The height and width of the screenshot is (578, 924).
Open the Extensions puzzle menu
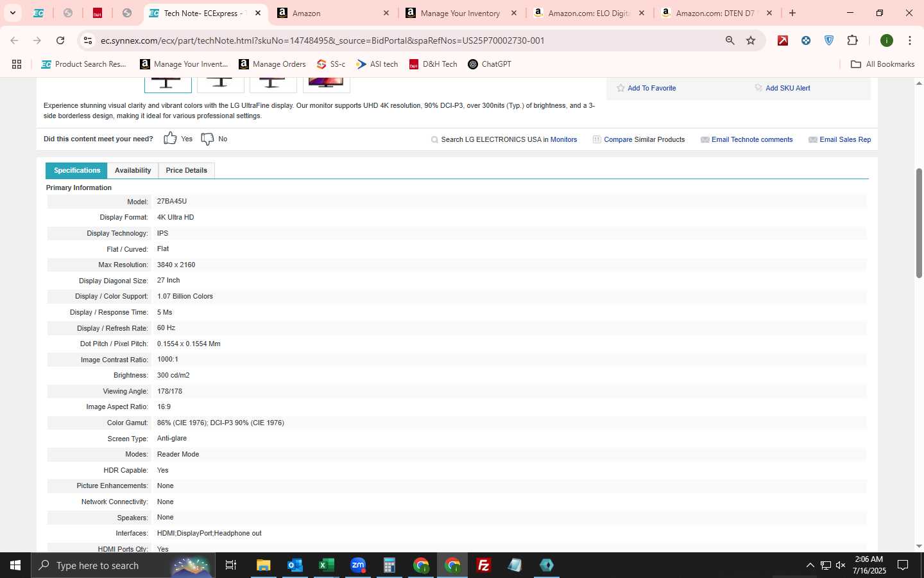852,40
